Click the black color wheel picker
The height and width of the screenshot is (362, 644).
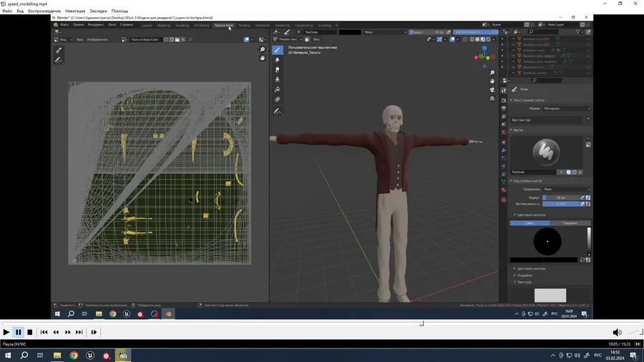tap(547, 242)
